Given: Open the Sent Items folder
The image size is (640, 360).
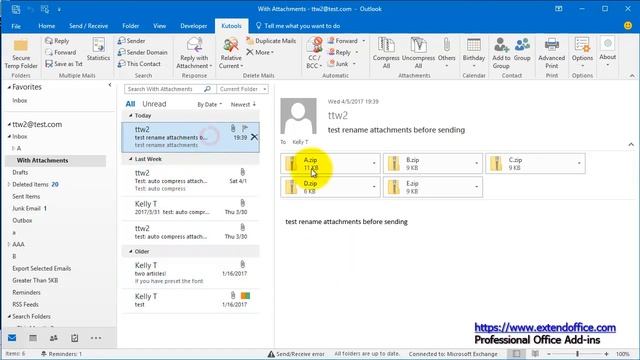Looking at the screenshot, I should pos(26,196).
